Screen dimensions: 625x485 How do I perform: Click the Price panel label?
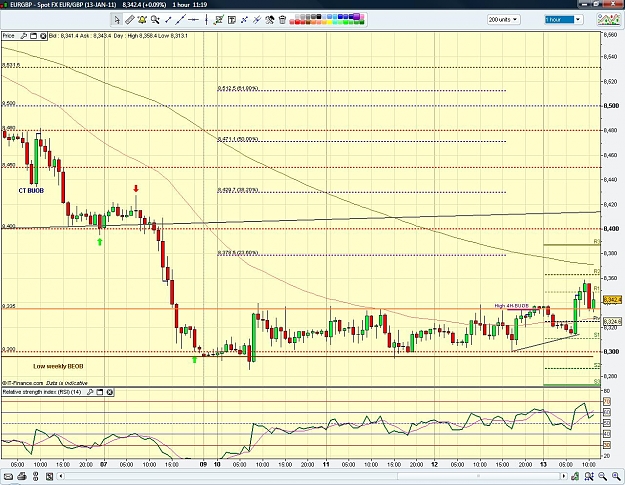tap(8, 36)
